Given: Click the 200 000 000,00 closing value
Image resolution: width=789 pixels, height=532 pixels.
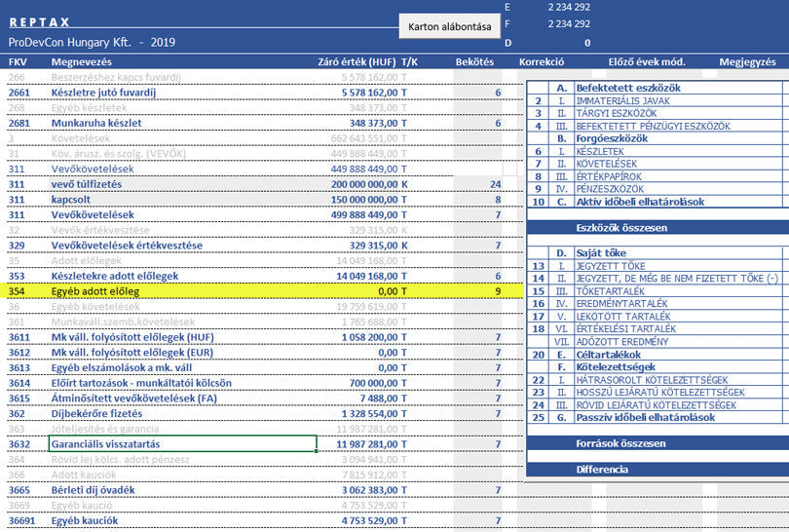Looking at the screenshot, I should pos(357,184).
